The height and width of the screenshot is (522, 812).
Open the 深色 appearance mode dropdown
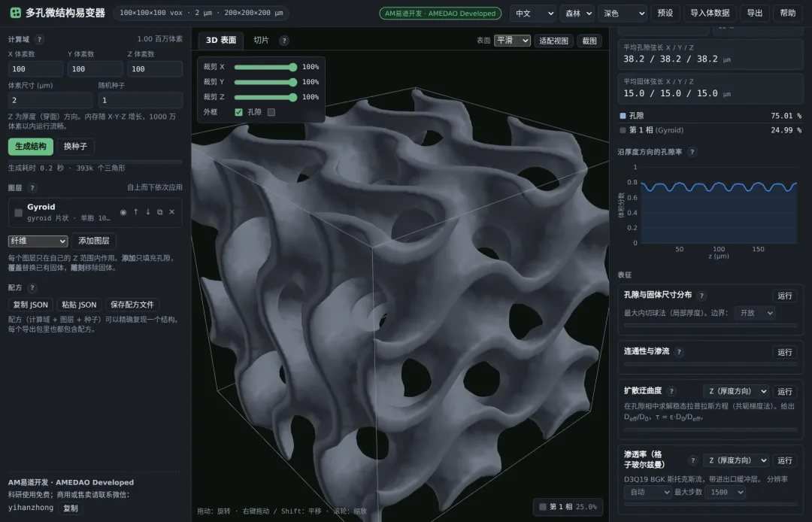click(623, 14)
